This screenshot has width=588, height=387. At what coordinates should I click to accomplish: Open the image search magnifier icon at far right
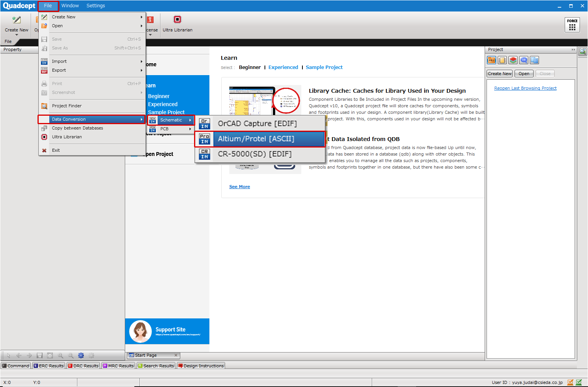tap(583, 51)
